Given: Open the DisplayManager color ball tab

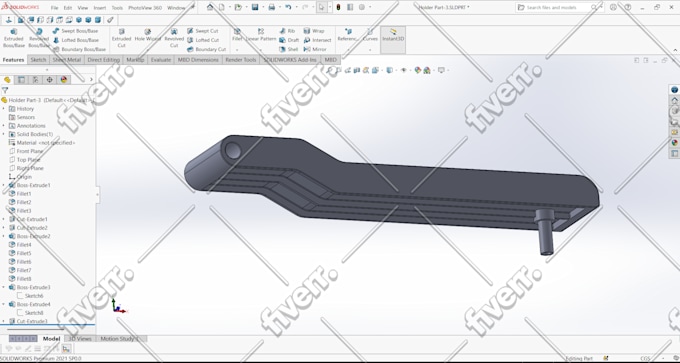Looking at the screenshot, I should [x=64, y=79].
